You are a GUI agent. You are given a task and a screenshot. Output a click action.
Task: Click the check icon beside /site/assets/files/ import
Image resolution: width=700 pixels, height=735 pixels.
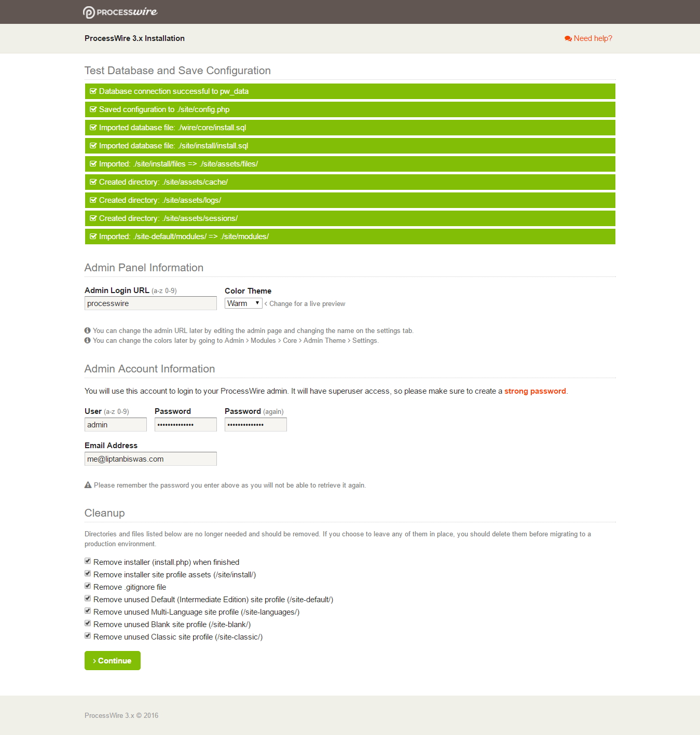pyautogui.click(x=93, y=164)
